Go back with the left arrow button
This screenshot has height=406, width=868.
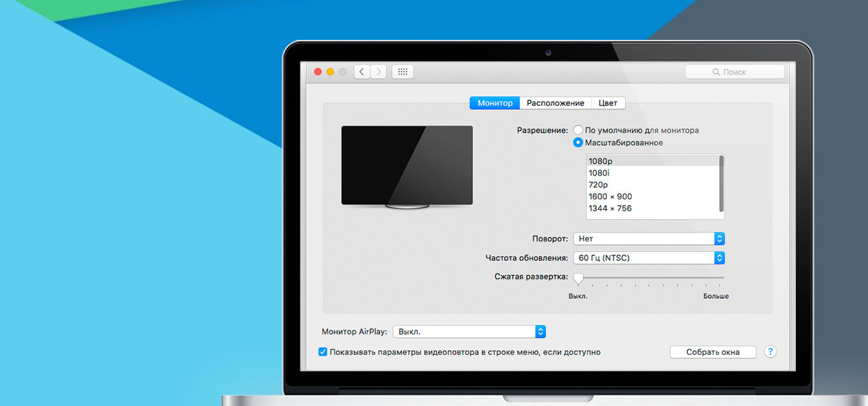[x=362, y=71]
